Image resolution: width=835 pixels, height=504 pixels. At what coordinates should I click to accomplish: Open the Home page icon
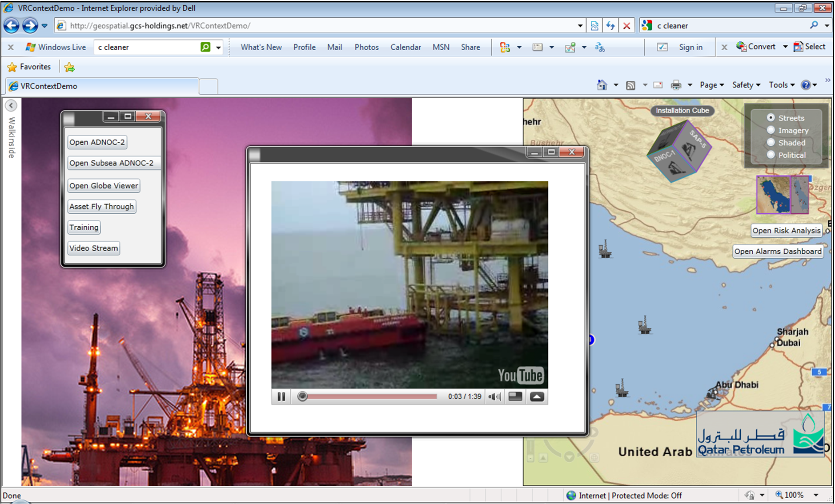[x=602, y=85]
